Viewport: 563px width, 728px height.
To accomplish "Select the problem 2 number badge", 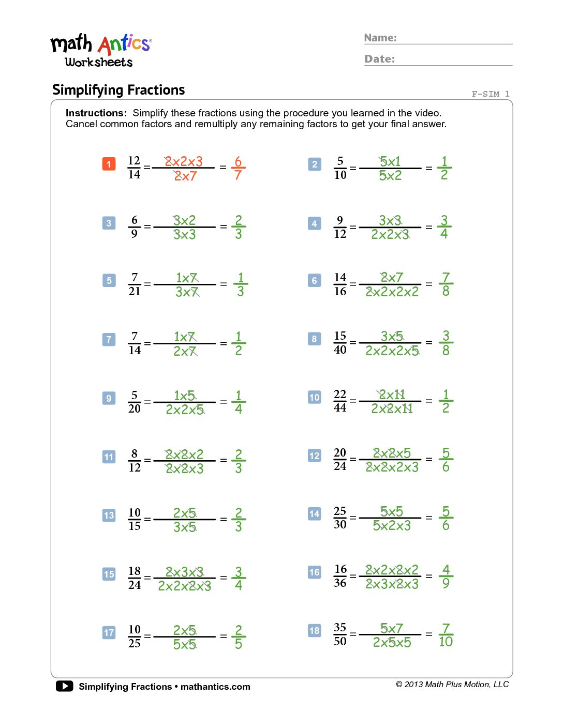I will [315, 164].
